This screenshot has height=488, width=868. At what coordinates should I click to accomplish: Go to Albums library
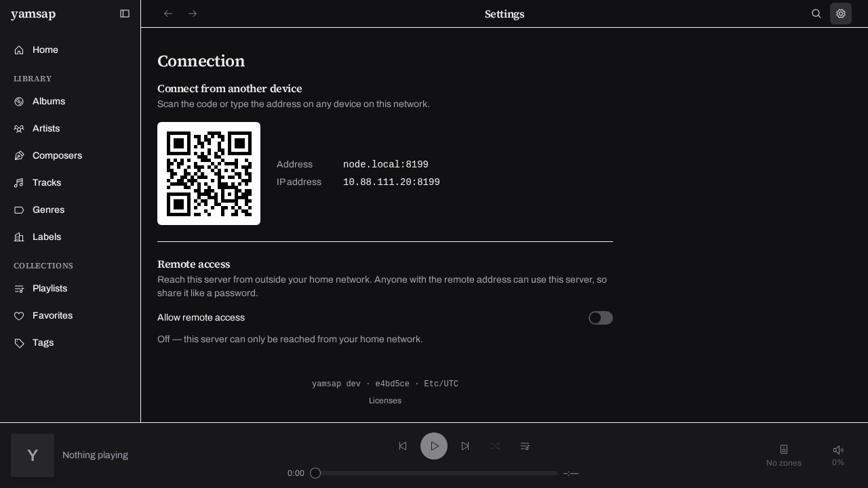coord(71,102)
